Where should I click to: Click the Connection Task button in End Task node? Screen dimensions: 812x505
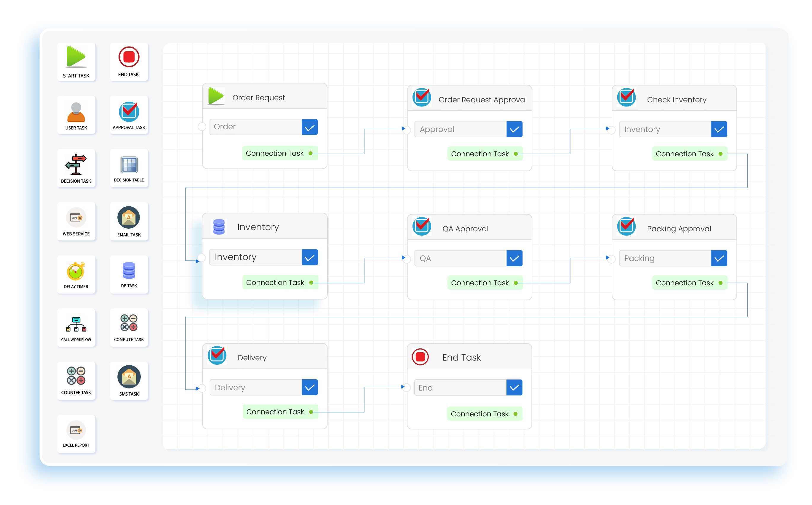pyautogui.click(x=485, y=413)
